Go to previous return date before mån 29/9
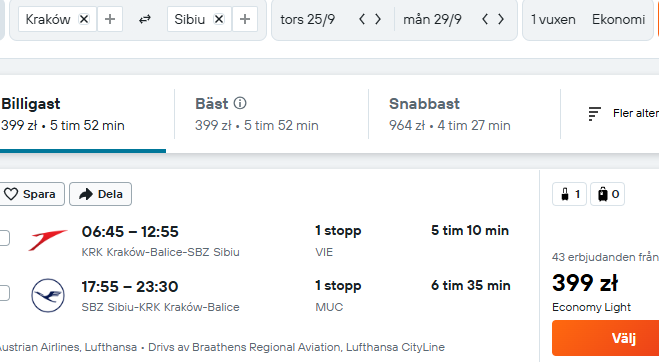 point(485,19)
